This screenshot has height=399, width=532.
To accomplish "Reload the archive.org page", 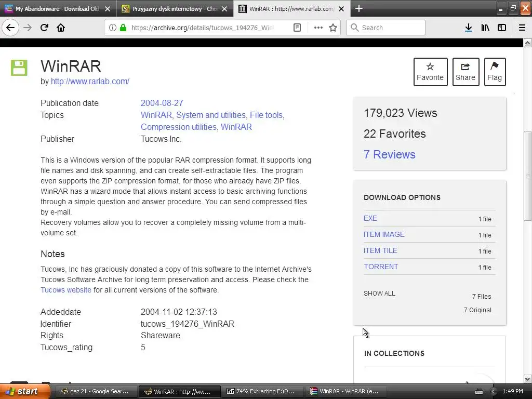I will click(44, 28).
